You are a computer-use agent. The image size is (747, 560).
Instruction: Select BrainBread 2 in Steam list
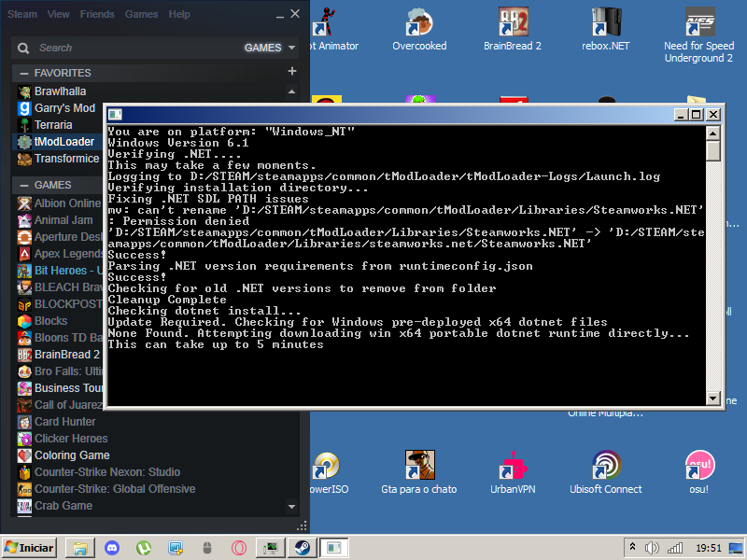[x=59, y=355]
